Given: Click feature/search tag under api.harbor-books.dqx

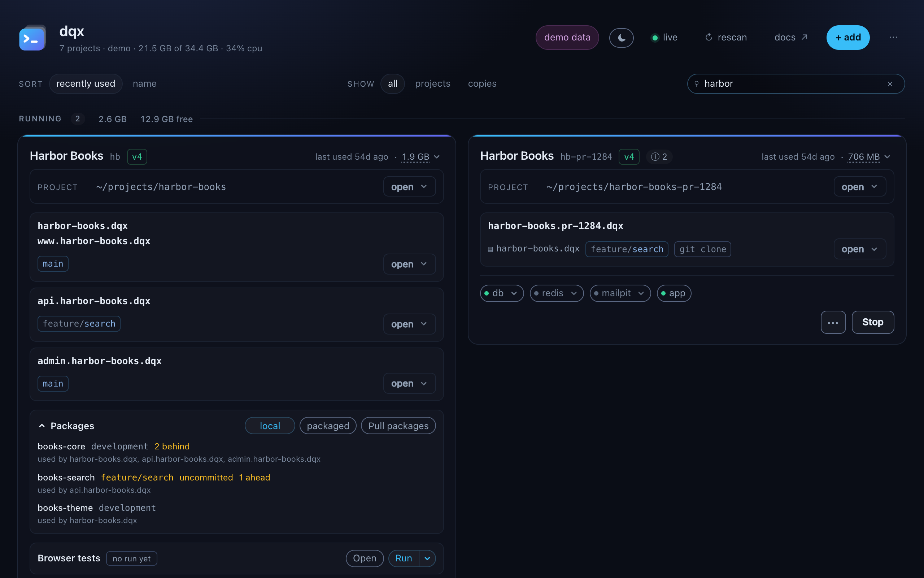Looking at the screenshot, I should click(79, 324).
